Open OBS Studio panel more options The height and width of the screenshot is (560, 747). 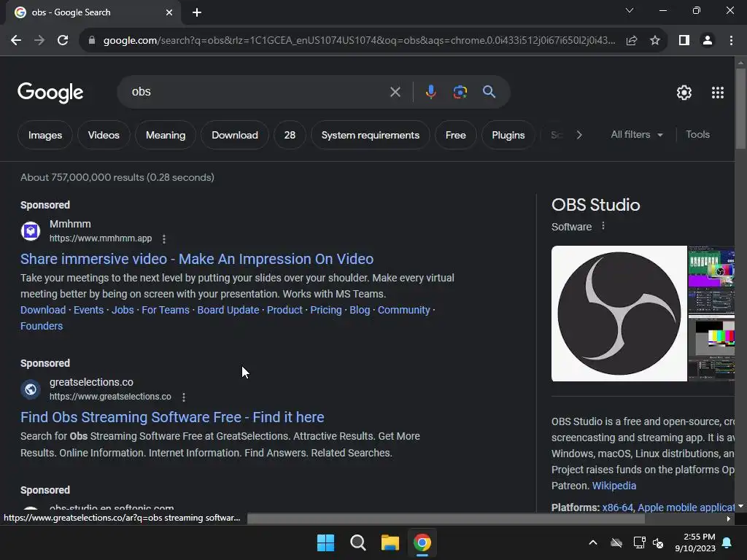tap(603, 226)
